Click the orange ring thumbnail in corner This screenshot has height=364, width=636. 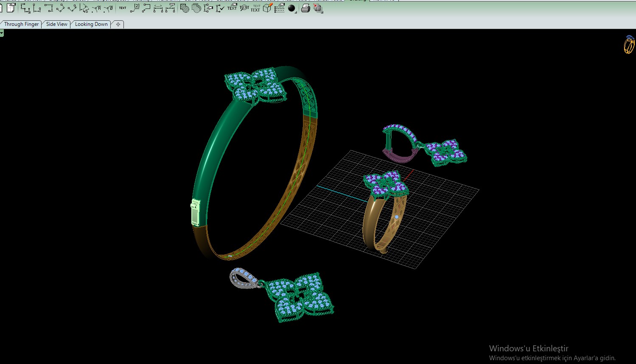coord(629,44)
